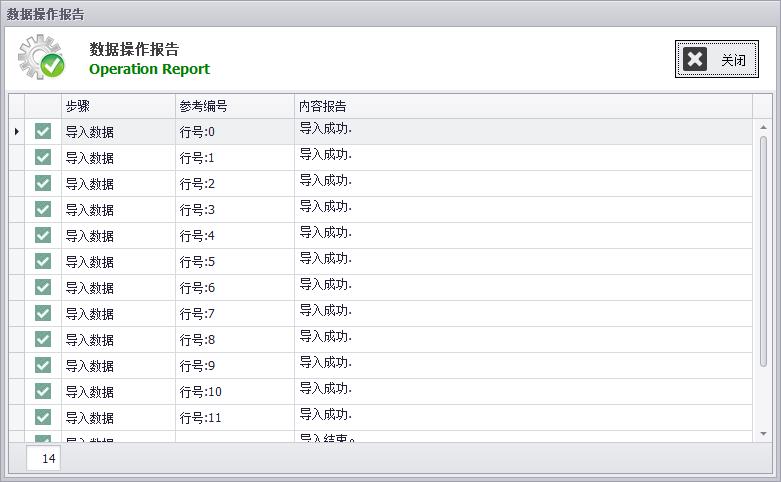
Task: Toggle the checkmark in row 行号:8
Action: 43,339
